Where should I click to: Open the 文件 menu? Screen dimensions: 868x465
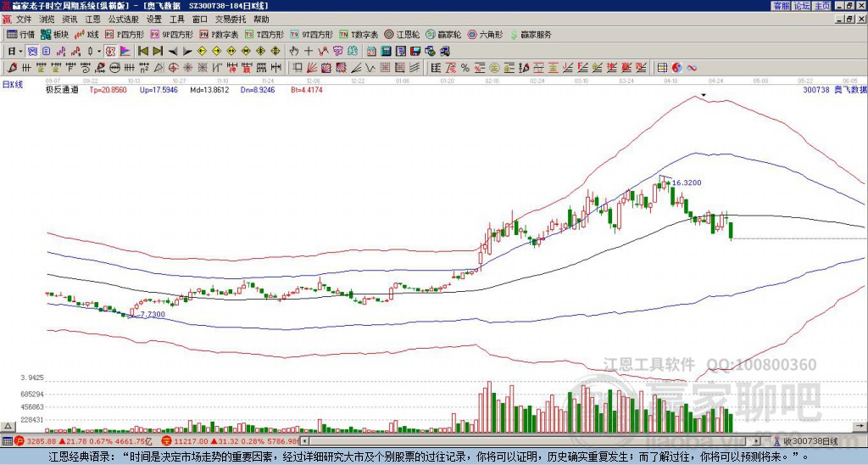(x=24, y=20)
